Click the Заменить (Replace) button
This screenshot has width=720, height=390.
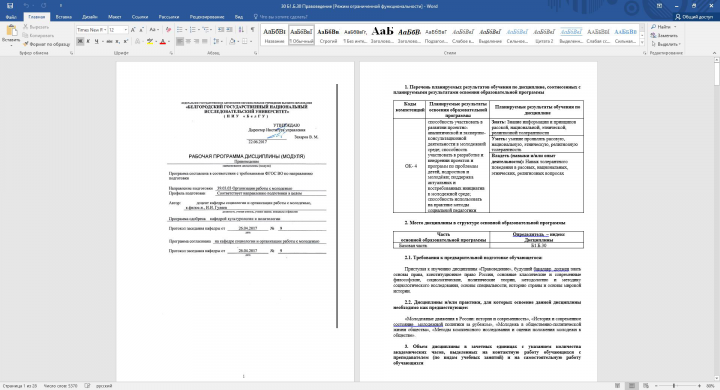pyautogui.click(x=664, y=35)
